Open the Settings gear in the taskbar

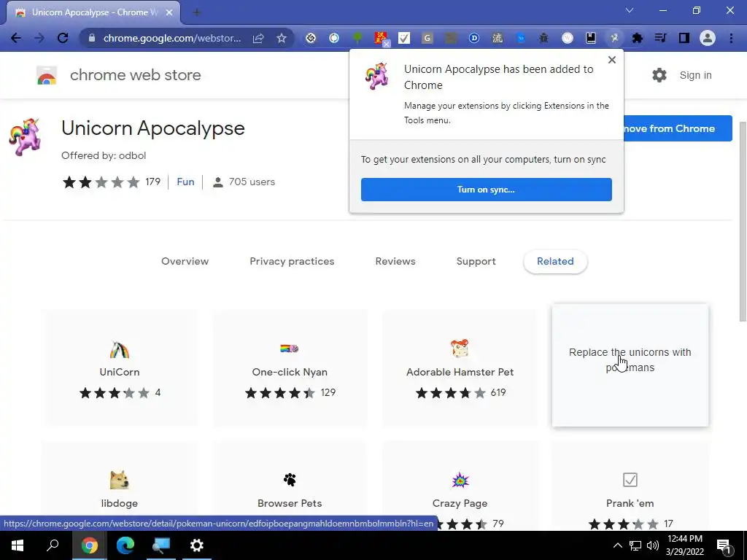197,545
